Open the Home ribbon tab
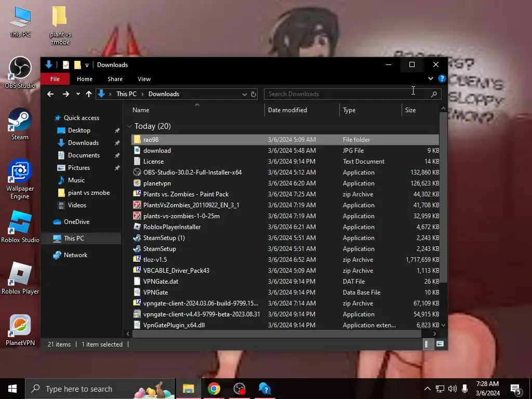This screenshot has width=532, height=399. tap(85, 79)
